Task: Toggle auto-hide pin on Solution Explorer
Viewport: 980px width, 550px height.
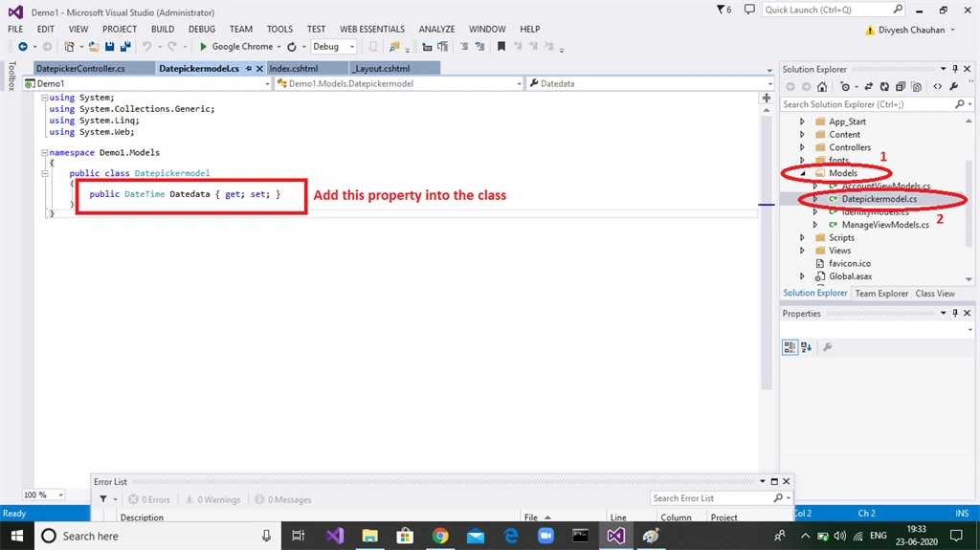Action: (x=955, y=69)
